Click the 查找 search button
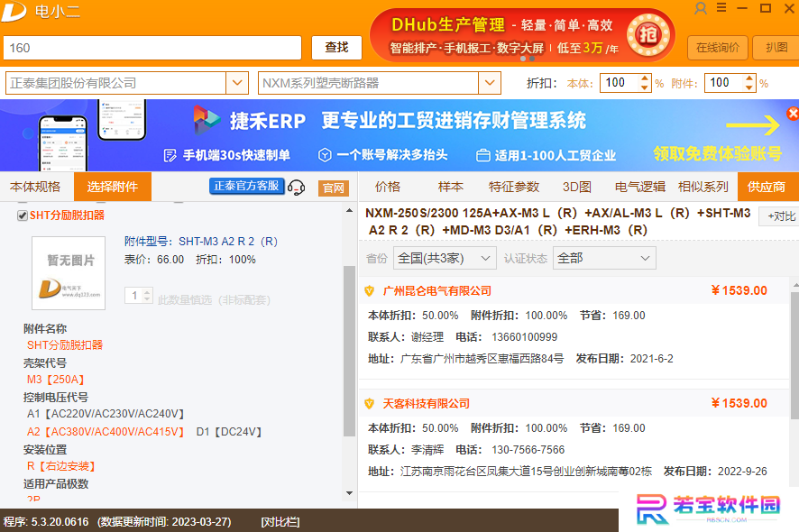The height and width of the screenshot is (532, 799). tap(336, 48)
